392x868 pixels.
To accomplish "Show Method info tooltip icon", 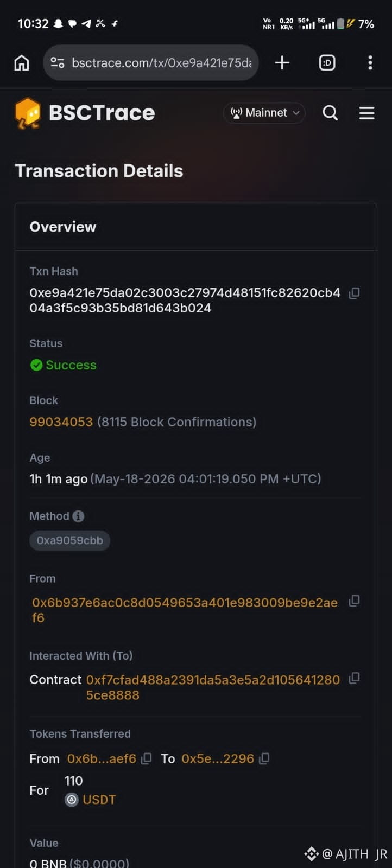I will pyautogui.click(x=78, y=516).
